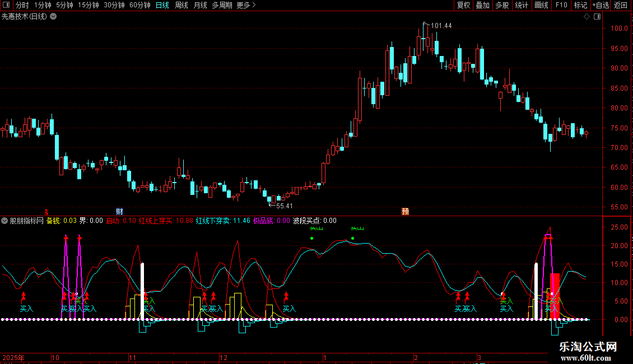The image size is (633, 364).
Task: Click the 预 earnings forecast marker
Action: 406,212
